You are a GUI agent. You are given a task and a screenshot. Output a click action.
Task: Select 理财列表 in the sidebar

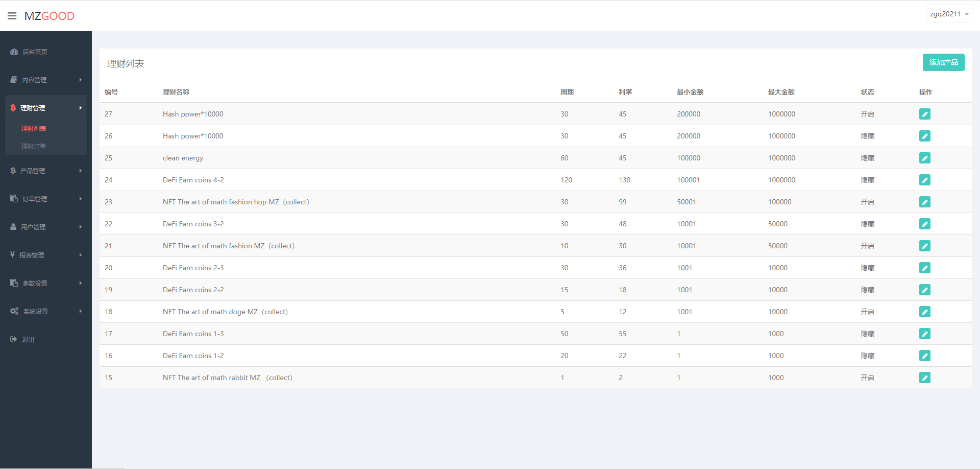(x=34, y=129)
